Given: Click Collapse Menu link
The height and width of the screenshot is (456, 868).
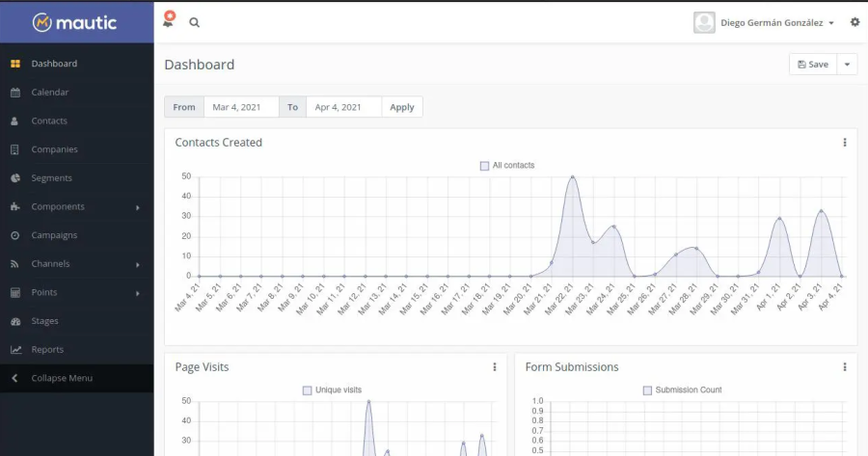Looking at the screenshot, I should coord(77,379).
